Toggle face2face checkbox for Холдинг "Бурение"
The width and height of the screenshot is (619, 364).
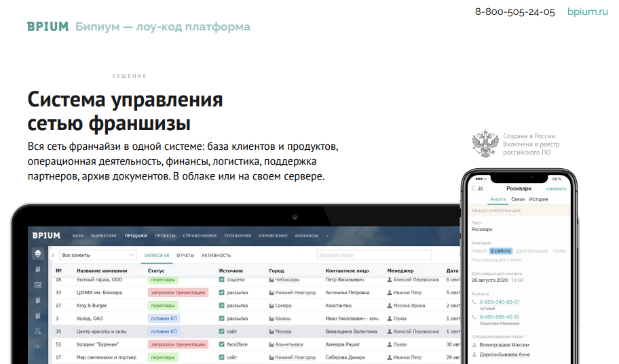coord(221,344)
